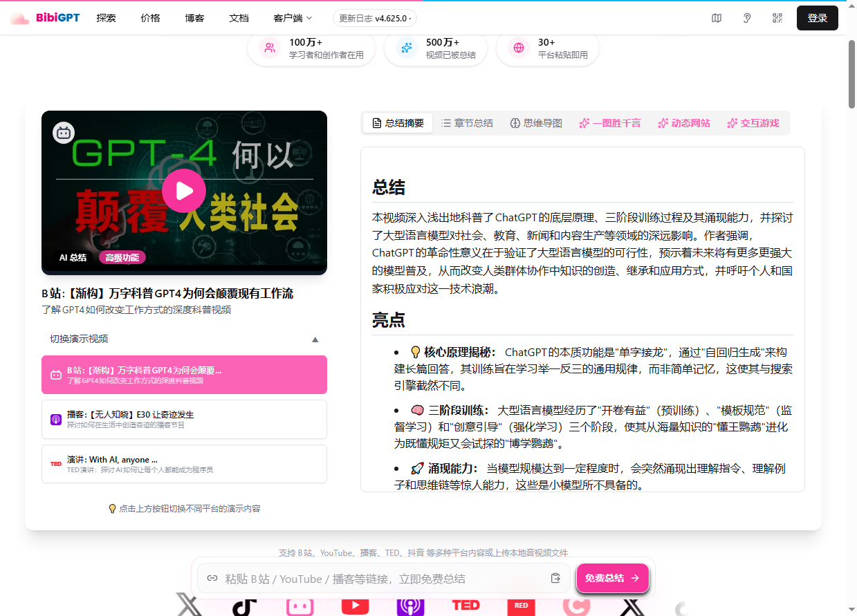Viewport: 857px width, 616px height.
Task: Click the 支持 B站、YouTube、播客 support text
Action: point(423,553)
